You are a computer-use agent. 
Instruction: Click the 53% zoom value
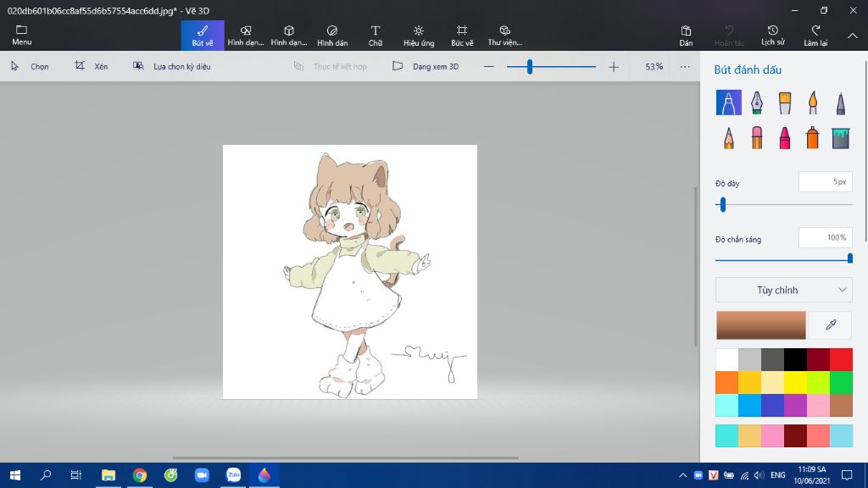point(654,66)
